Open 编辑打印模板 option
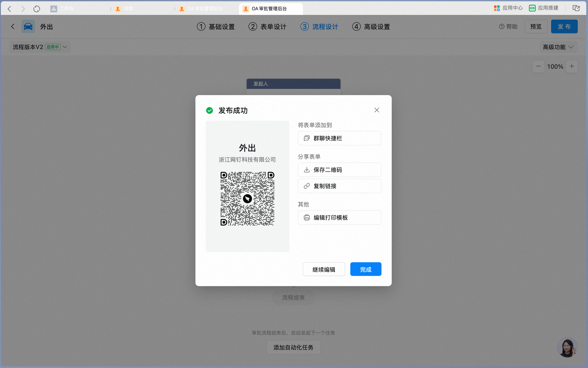The image size is (588, 368). [339, 217]
